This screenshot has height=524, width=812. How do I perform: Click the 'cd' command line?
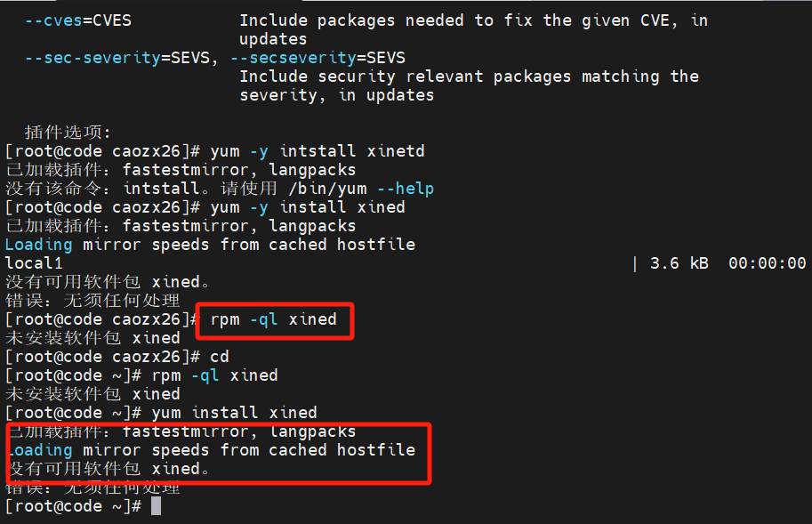pos(220,357)
